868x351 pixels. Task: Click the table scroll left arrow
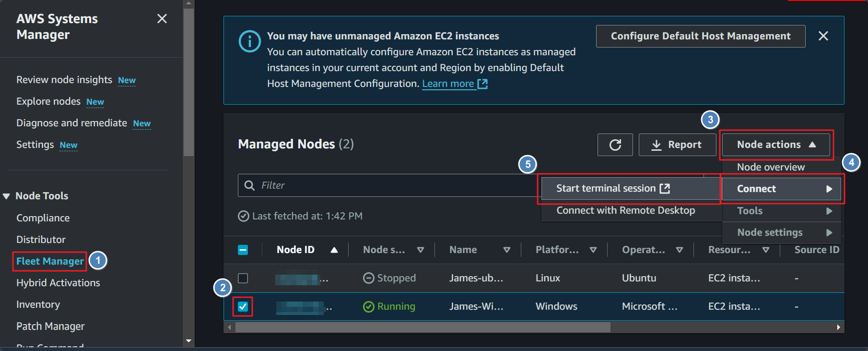(x=229, y=327)
